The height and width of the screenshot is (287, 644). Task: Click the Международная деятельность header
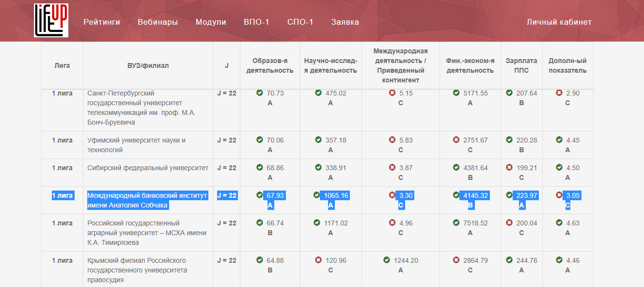(401, 65)
